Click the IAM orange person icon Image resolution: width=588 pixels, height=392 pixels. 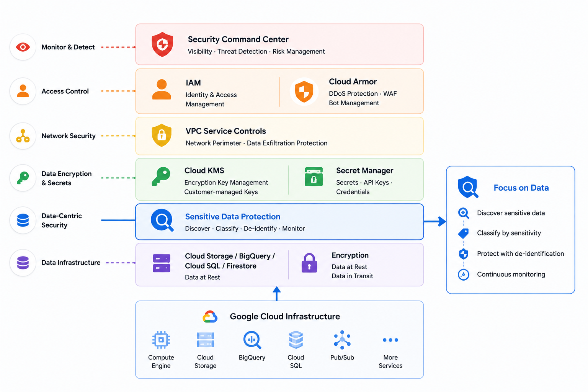tap(162, 90)
